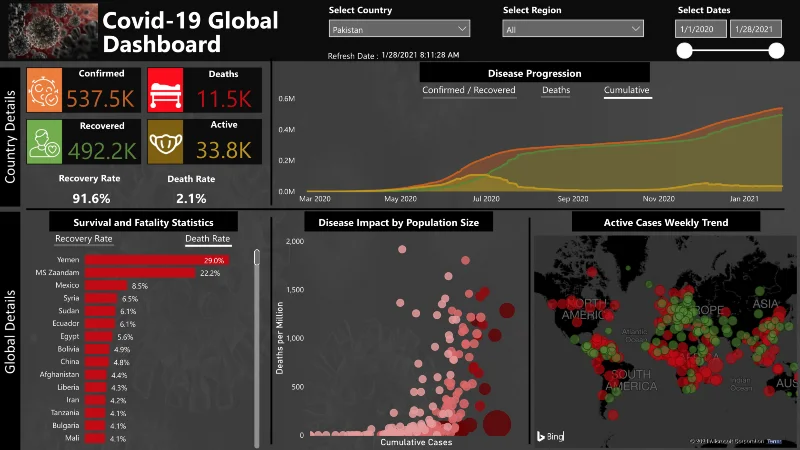Click the start date field 1/1/2020
The height and width of the screenshot is (450, 800).
(701, 29)
